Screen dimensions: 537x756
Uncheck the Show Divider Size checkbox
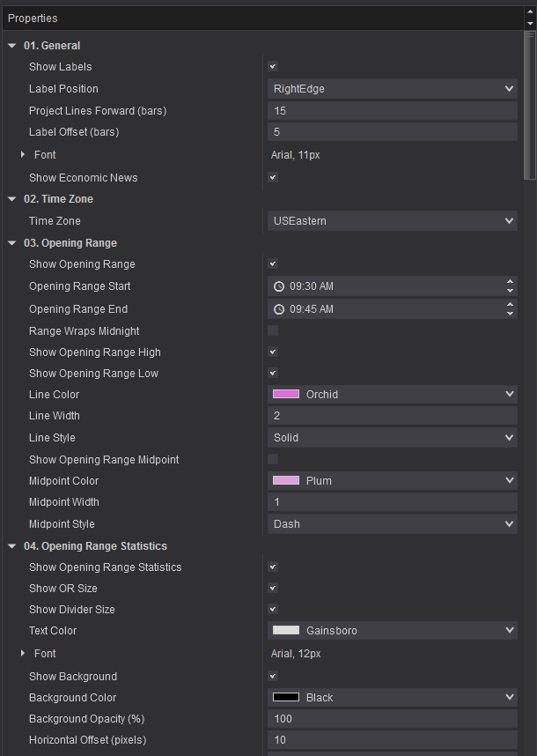click(x=273, y=610)
